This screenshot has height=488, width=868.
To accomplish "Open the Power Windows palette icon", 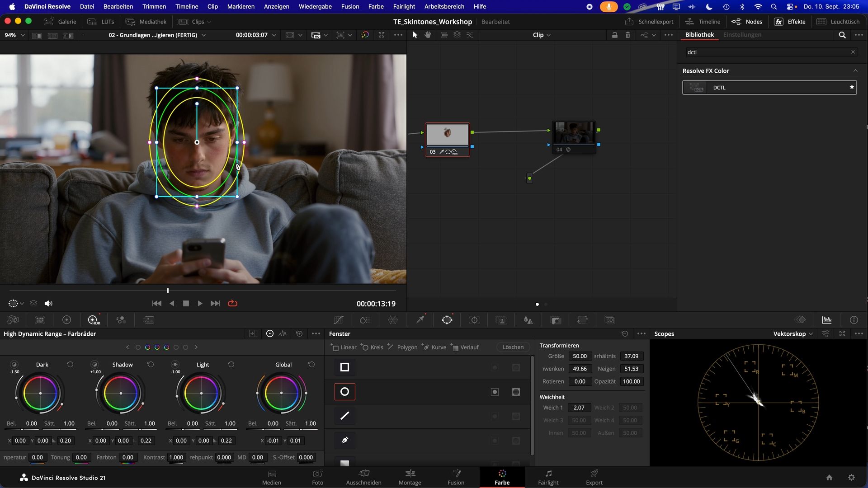I will click(447, 320).
